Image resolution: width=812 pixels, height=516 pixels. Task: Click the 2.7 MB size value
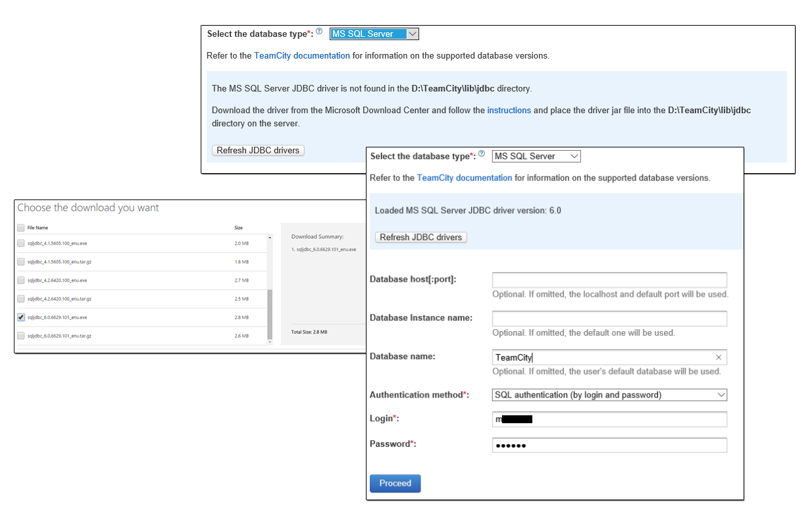pyautogui.click(x=241, y=280)
